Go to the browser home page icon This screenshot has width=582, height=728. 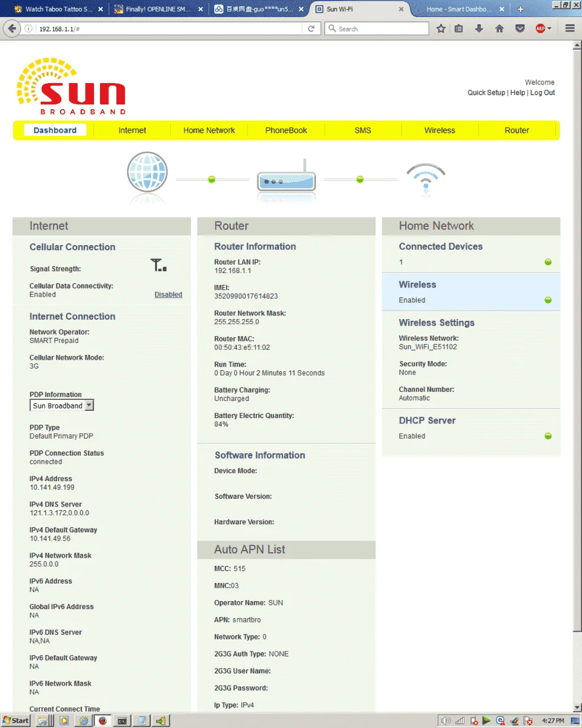tap(500, 29)
